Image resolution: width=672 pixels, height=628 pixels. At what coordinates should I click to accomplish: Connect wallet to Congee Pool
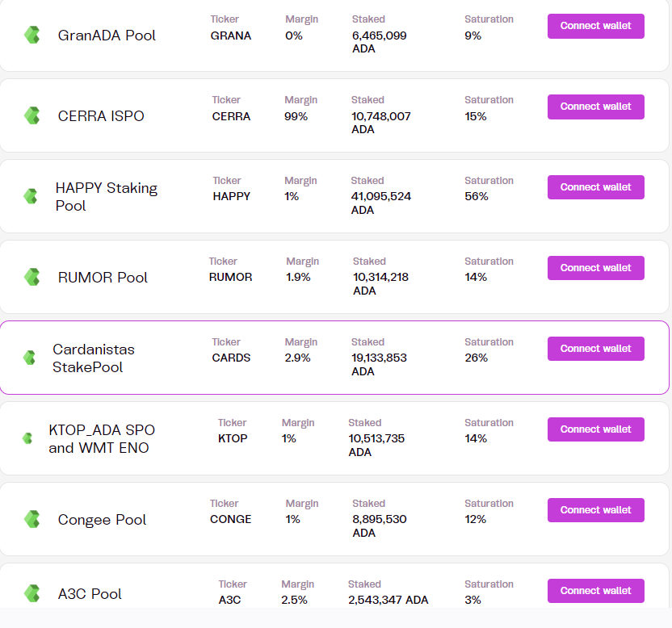pos(595,510)
